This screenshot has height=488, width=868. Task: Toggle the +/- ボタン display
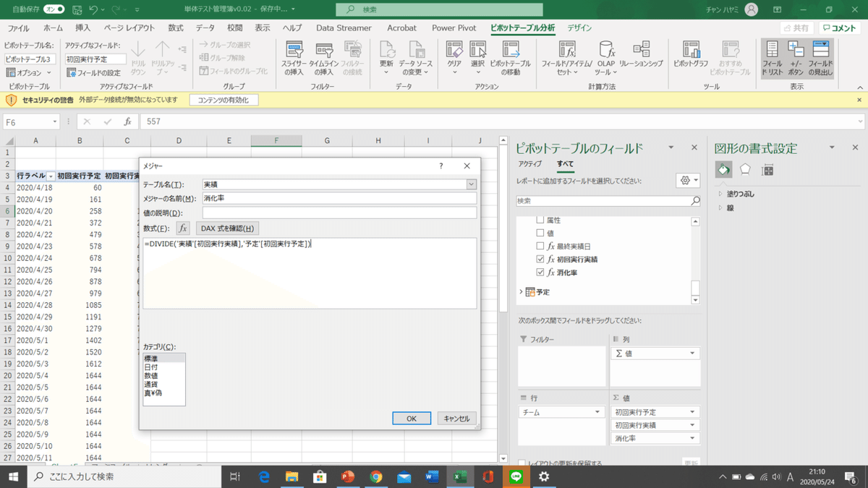point(796,59)
